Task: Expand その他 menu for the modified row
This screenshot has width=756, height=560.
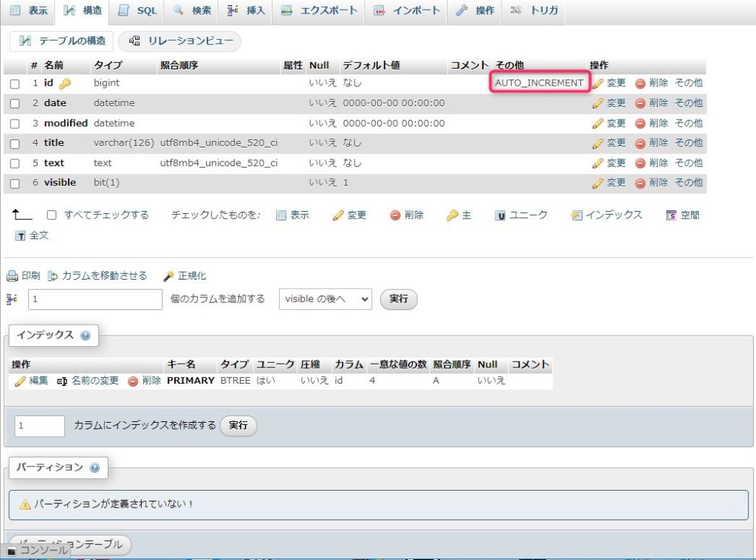Action: [x=688, y=123]
